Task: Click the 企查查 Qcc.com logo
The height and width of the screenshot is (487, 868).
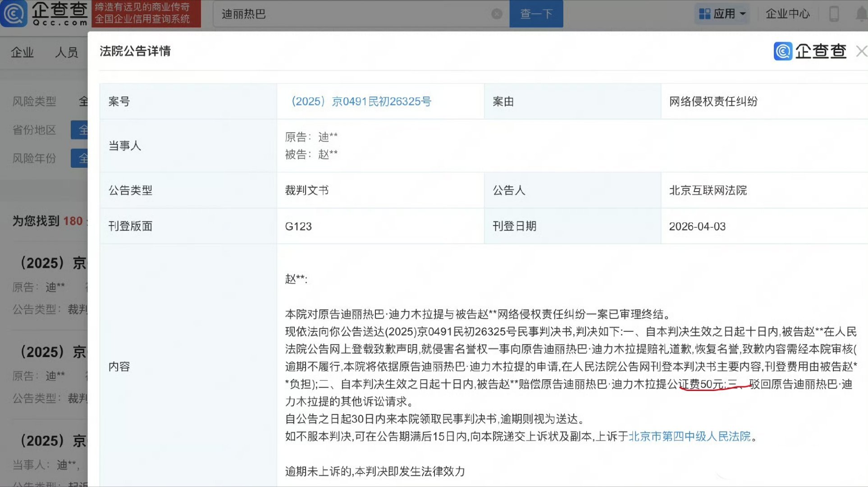Action: pos(45,14)
